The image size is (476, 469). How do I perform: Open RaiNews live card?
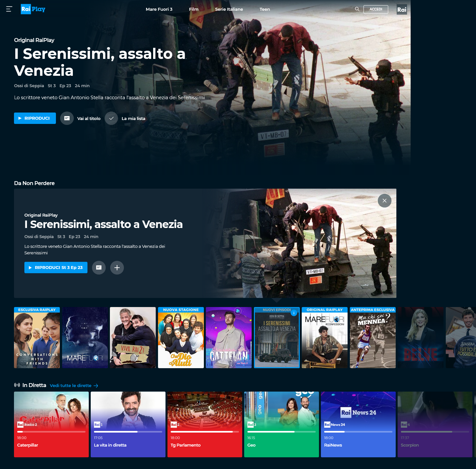pyautogui.click(x=358, y=424)
